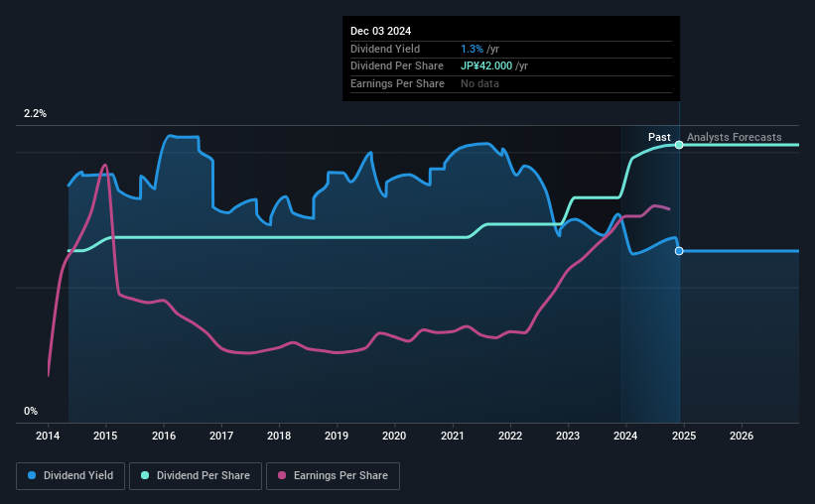
Task: Click the 2014 x-axis label
Action: pos(48,436)
